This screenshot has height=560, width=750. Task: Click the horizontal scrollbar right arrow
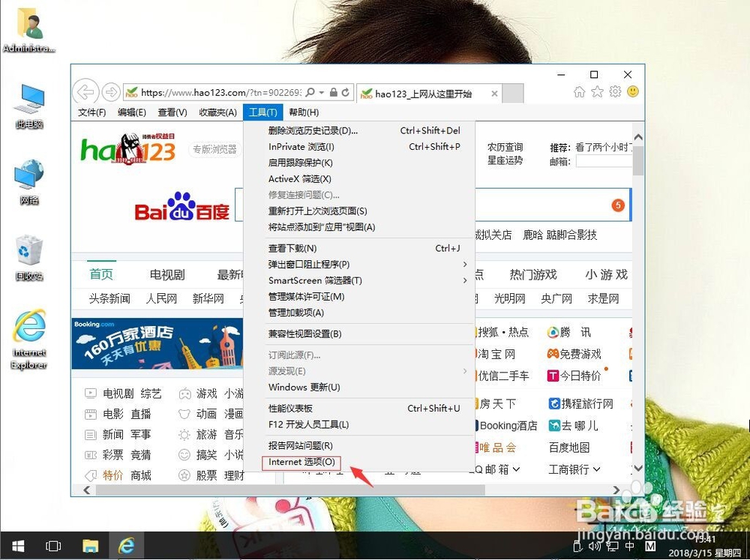[616, 490]
